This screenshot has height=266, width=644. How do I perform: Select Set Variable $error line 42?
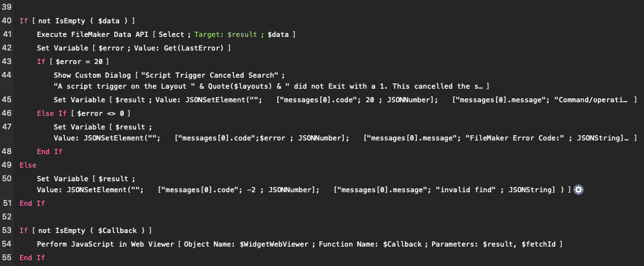133,48
